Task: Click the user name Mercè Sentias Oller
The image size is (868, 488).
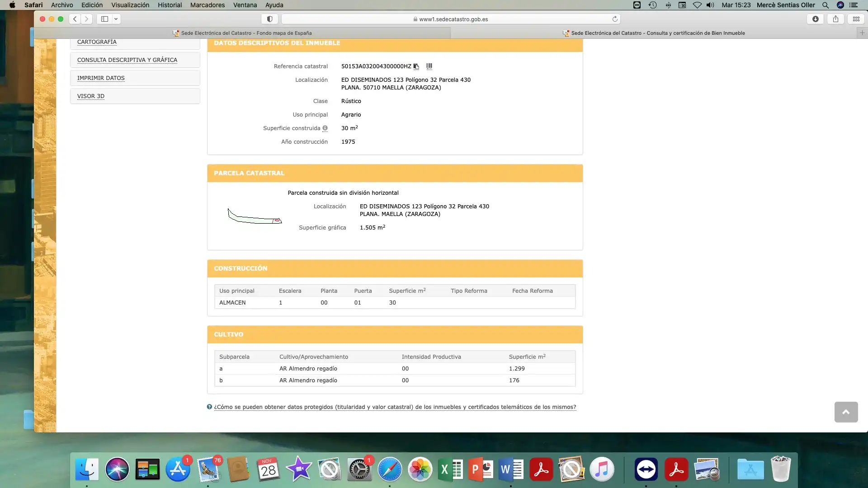Action: [x=786, y=5]
